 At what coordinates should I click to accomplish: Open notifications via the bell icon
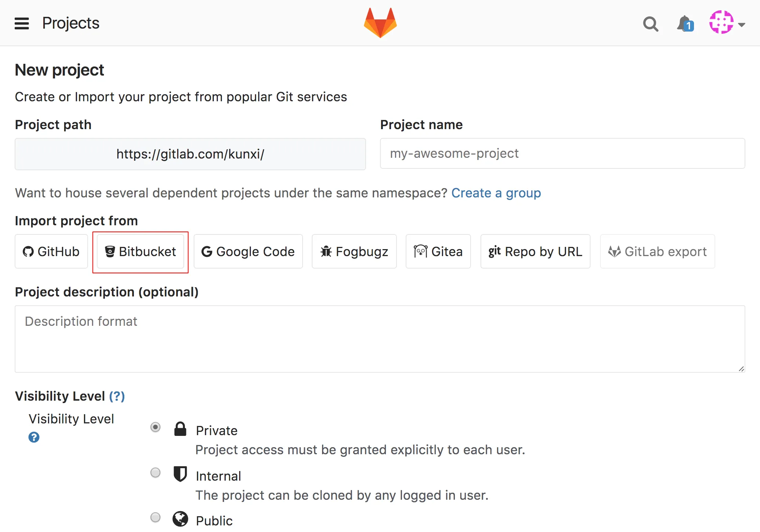(x=684, y=24)
